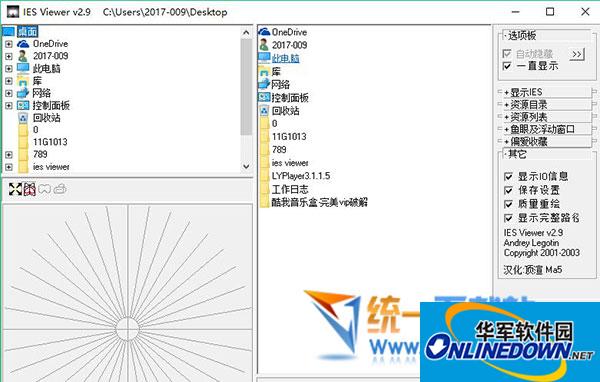The height and width of the screenshot is (382, 600).
Task: Click the blue desktop icon beside 桌面
Action: pos(8,31)
